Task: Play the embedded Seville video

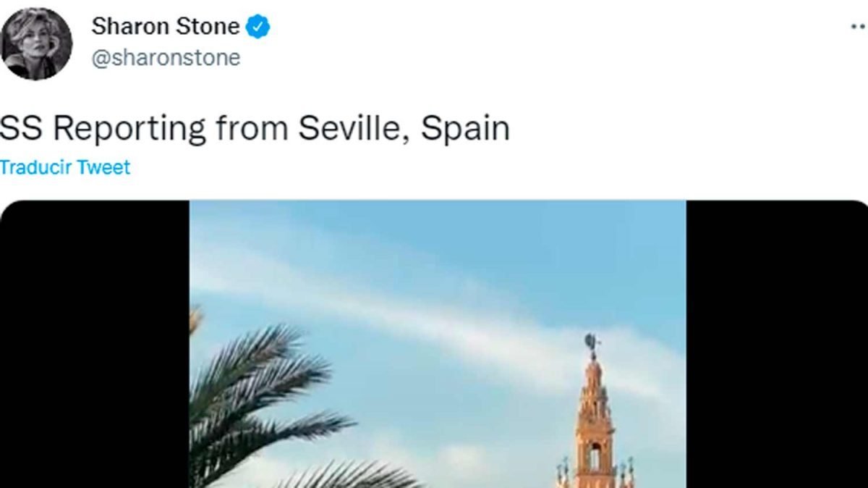Action: [x=438, y=344]
